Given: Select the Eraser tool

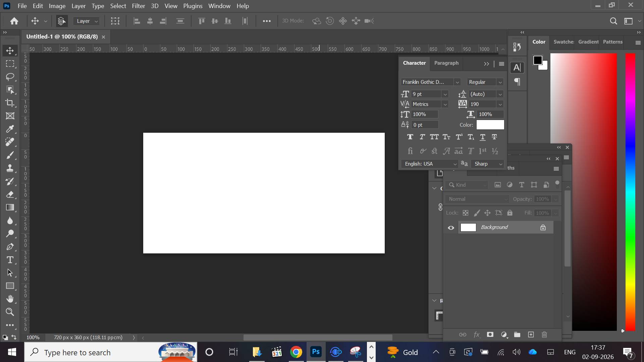Looking at the screenshot, I should point(10,194).
